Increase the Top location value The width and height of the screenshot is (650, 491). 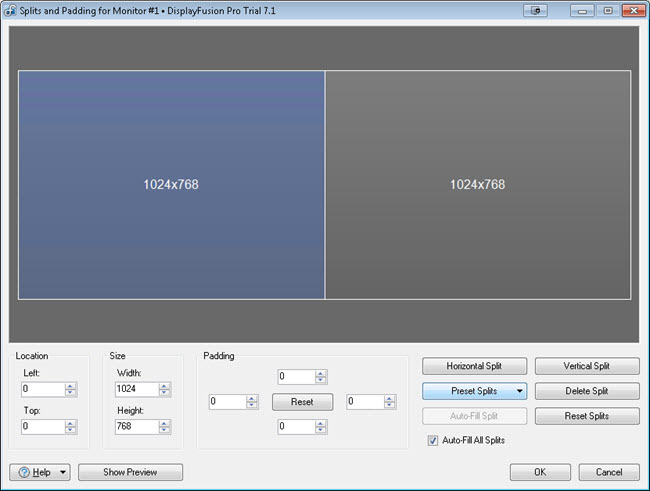70,423
